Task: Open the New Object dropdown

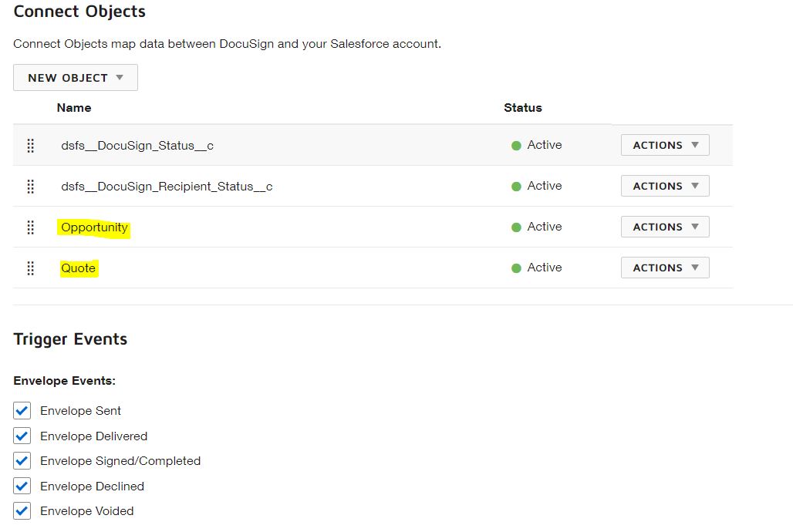Action: (x=76, y=77)
